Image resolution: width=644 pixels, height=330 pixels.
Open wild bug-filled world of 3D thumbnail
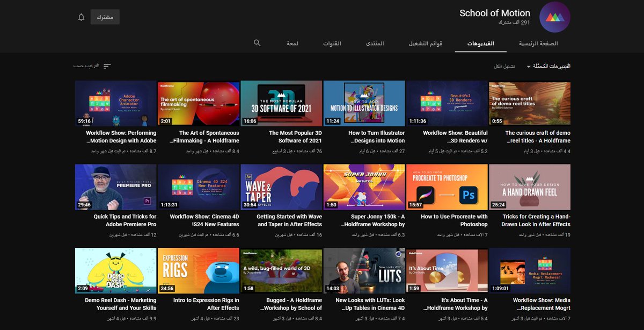point(281,271)
